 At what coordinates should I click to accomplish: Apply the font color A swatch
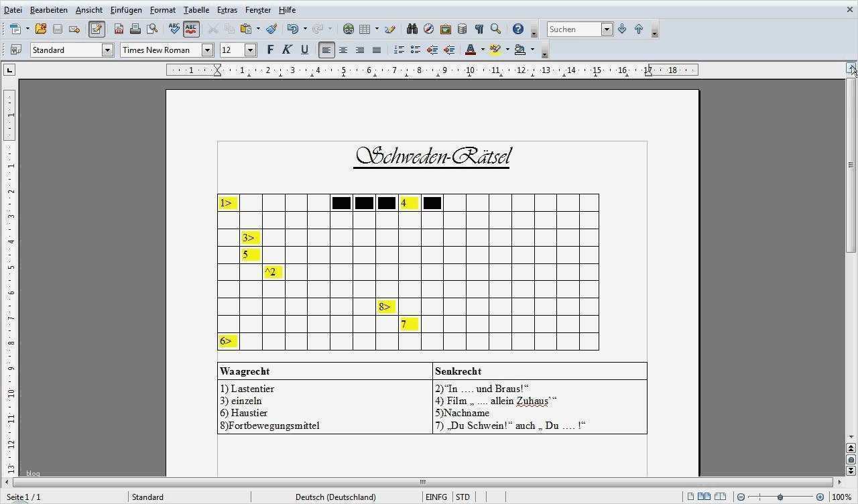(471, 50)
